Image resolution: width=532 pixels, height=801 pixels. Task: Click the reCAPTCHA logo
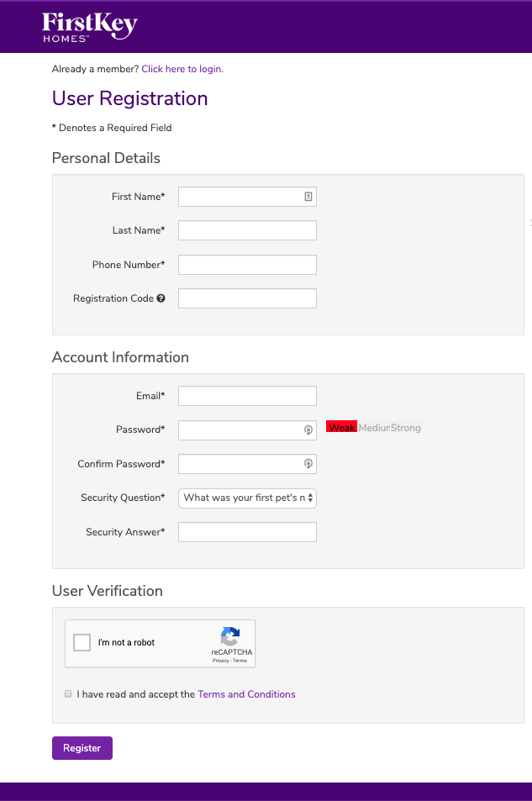click(229, 637)
